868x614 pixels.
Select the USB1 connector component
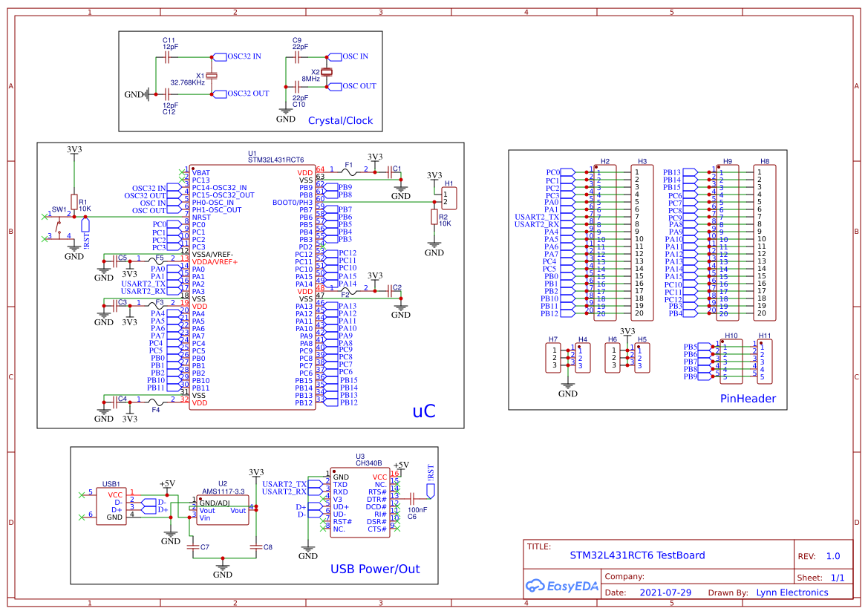tap(111, 506)
